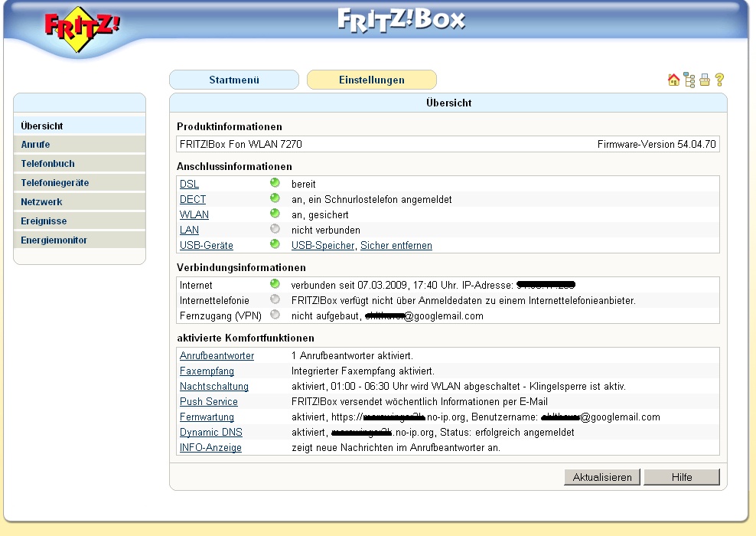Follow the DECT link
The image size is (756, 536).
[x=193, y=199]
